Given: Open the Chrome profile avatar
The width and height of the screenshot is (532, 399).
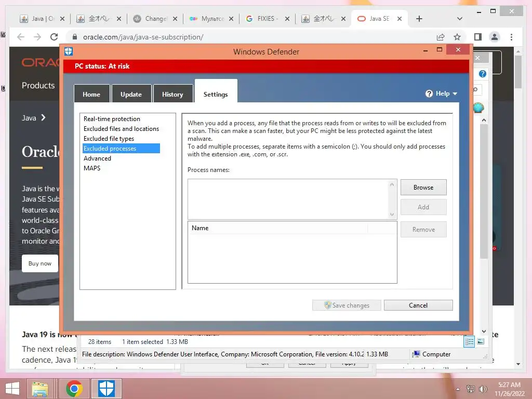Looking at the screenshot, I should coord(495,37).
